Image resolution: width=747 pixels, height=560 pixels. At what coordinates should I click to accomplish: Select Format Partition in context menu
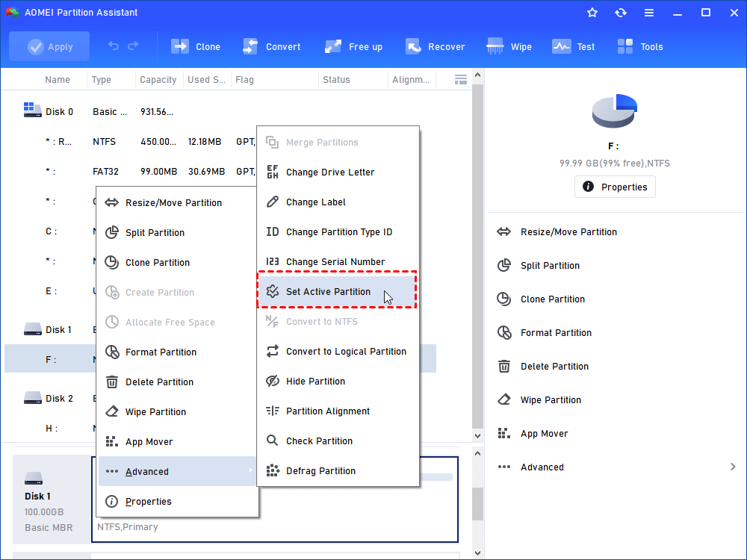177,352
